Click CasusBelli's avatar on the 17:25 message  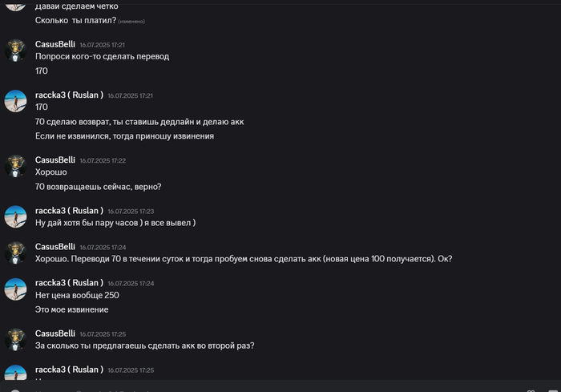16,339
